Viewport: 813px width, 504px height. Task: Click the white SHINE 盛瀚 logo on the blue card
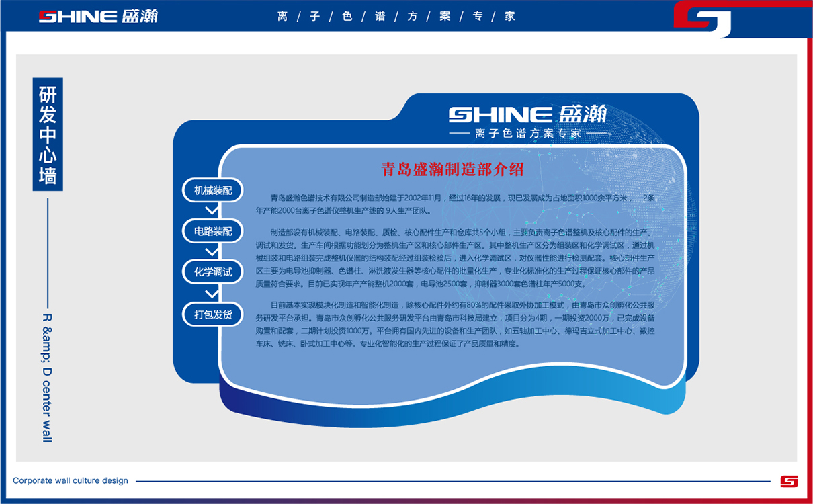pos(527,114)
